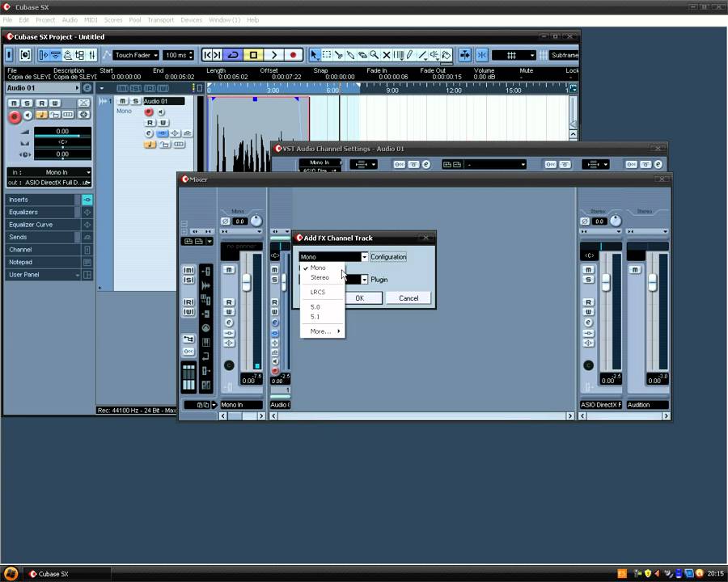
Task: Open the Notepad inspector tab
Action: tap(41, 262)
